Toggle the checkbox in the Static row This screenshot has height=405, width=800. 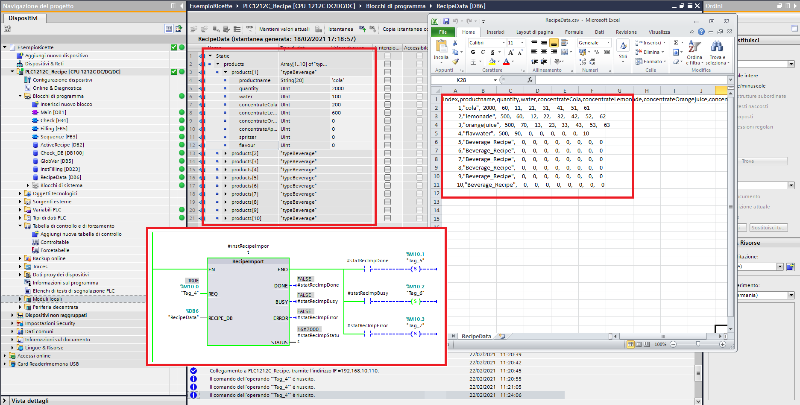[x=389, y=56]
